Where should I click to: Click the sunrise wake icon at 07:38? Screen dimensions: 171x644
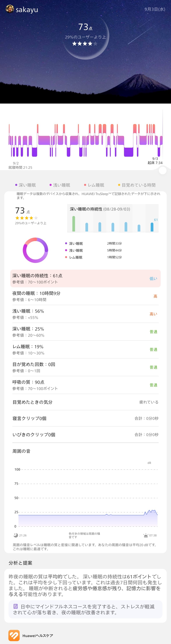coord(146,535)
